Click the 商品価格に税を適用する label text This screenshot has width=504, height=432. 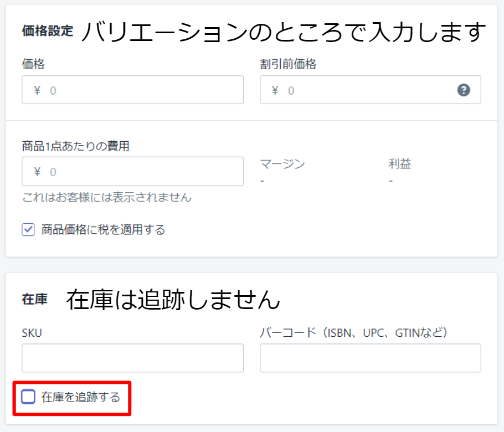tap(103, 229)
